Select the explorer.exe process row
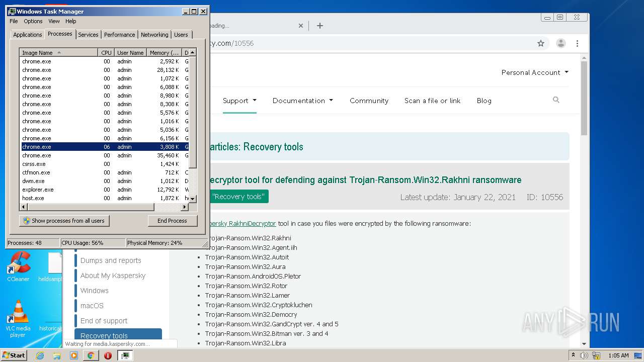644x362 pixels. pyautogui.click(x=104, y=190)
